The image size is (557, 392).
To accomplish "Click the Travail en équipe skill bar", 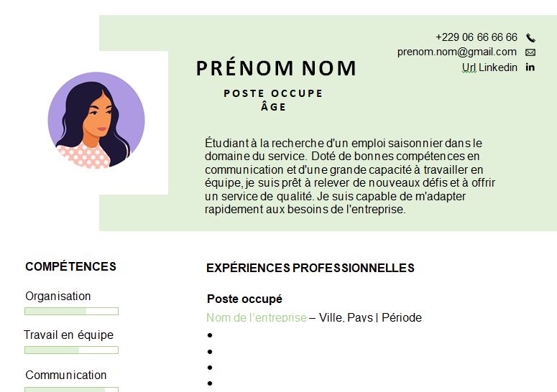I will [71, 350].
